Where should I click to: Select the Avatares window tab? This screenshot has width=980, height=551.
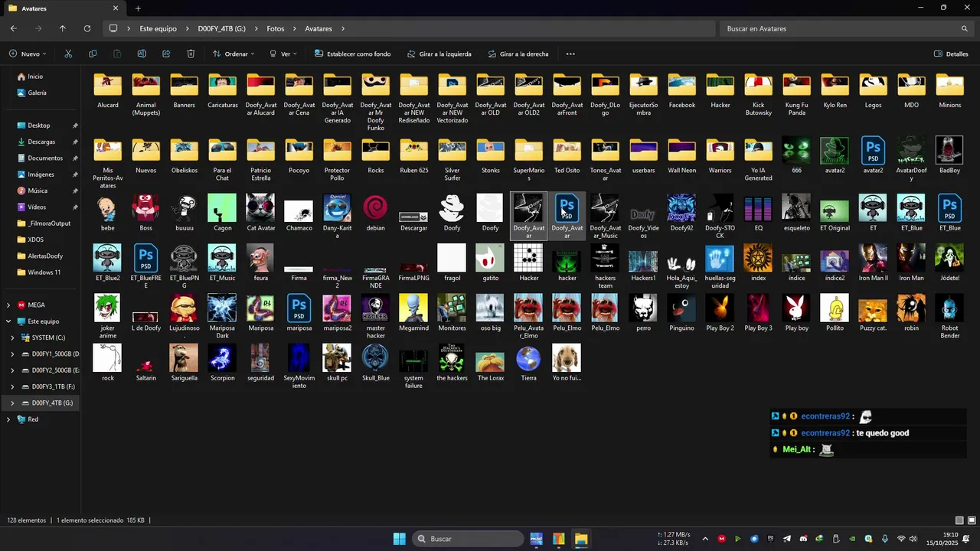click(65, 8)
